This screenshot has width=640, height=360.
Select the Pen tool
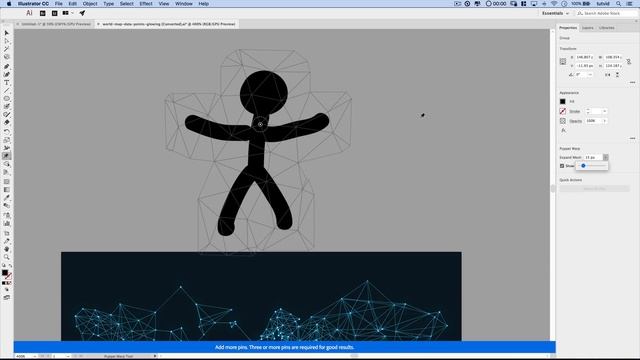tap(7, 66)
